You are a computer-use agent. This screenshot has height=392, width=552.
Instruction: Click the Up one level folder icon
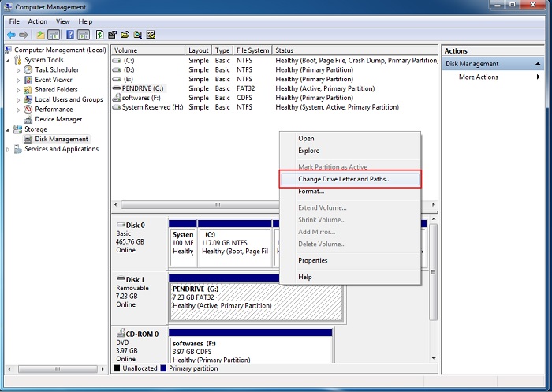[40, 35]
